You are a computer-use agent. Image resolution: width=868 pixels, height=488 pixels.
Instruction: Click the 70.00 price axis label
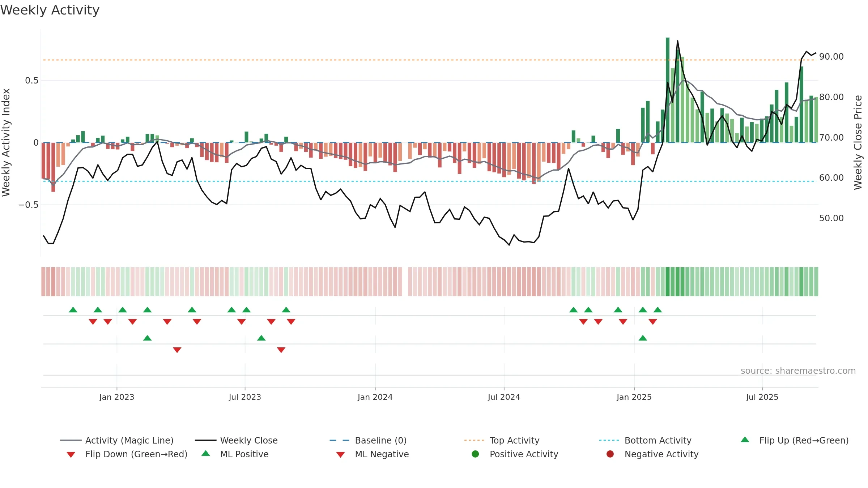tap(831, 138)
